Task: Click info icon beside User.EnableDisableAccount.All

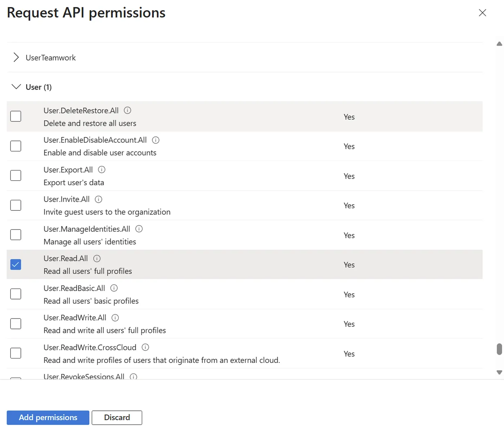Action: click(x=156, y=140)
